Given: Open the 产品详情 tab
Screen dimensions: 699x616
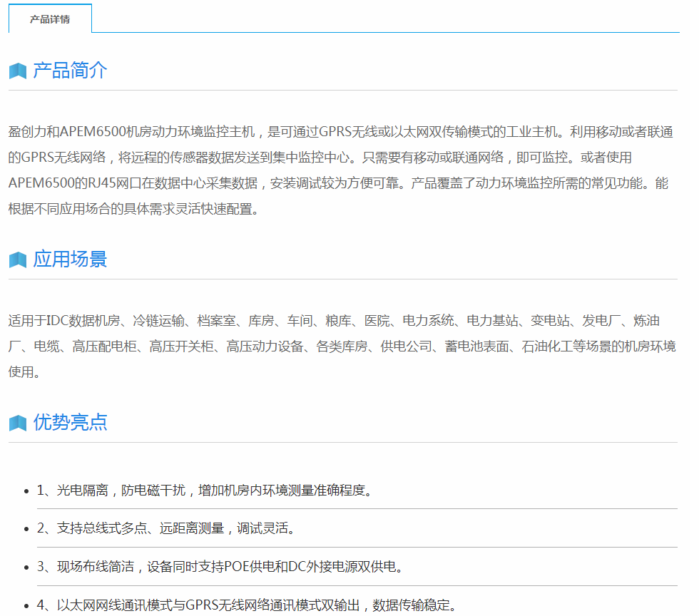Looking at the screenshot, I should (x=50, y=19).
